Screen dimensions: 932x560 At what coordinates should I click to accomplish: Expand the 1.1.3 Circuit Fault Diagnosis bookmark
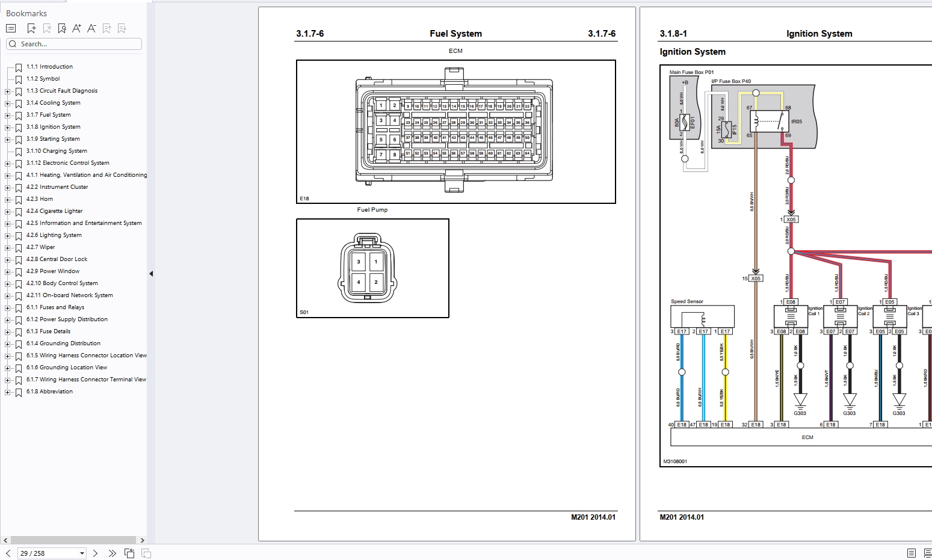7,91
